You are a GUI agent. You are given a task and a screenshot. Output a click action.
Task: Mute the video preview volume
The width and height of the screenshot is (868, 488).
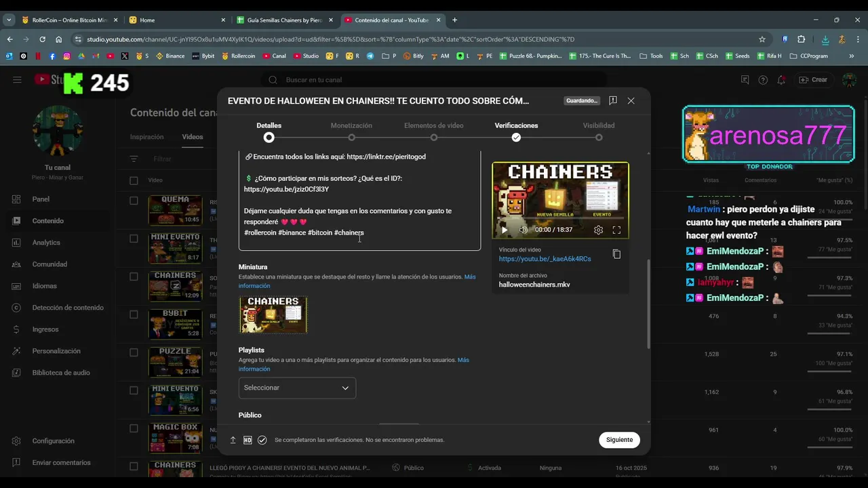[523, 230]
